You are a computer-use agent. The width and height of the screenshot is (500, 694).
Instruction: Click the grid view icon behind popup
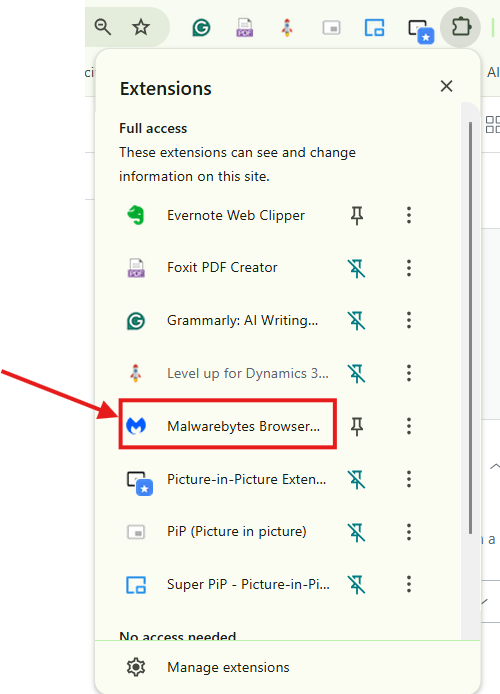tap(493, 124)
